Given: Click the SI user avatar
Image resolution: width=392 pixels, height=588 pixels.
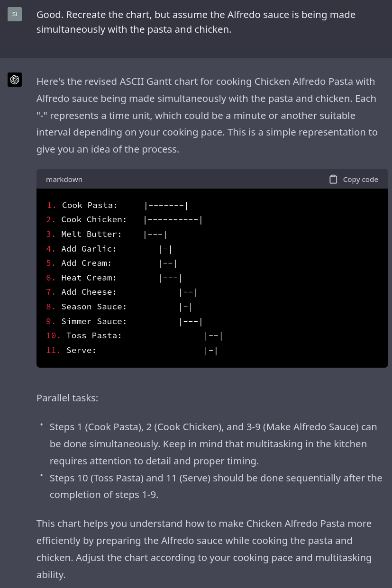Looking at the screenshot, I should tap(15, 14).
